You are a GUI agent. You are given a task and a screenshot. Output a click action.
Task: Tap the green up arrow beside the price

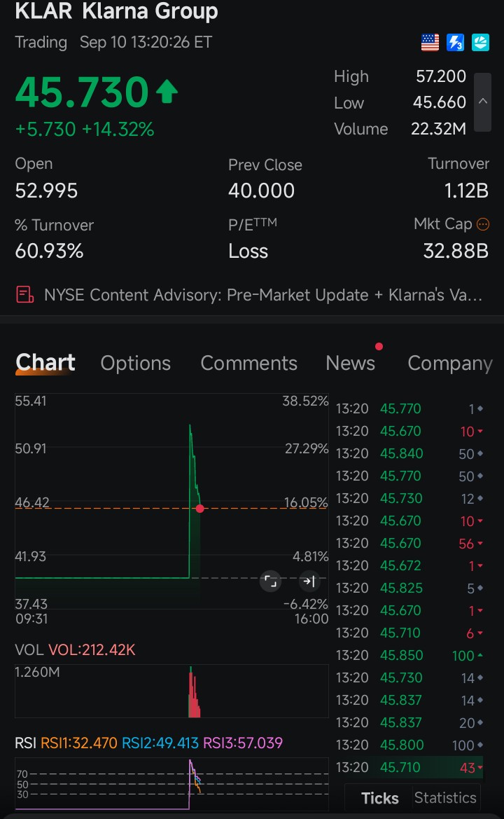167,91
